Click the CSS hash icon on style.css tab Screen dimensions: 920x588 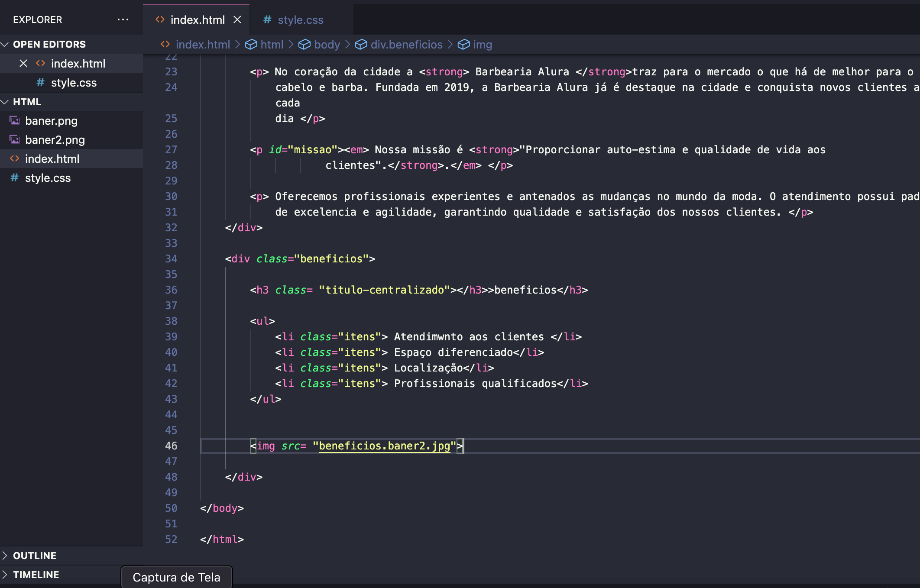pos(267,19)
